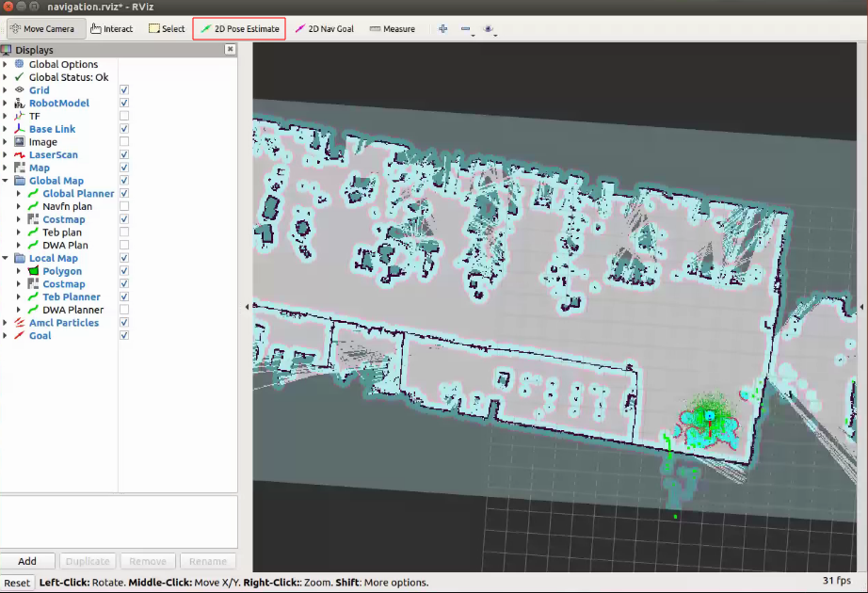The width and height of the screenshot is (868, 593).
Task: Select the Teb plan path icon
Action: tap(33, 232)
